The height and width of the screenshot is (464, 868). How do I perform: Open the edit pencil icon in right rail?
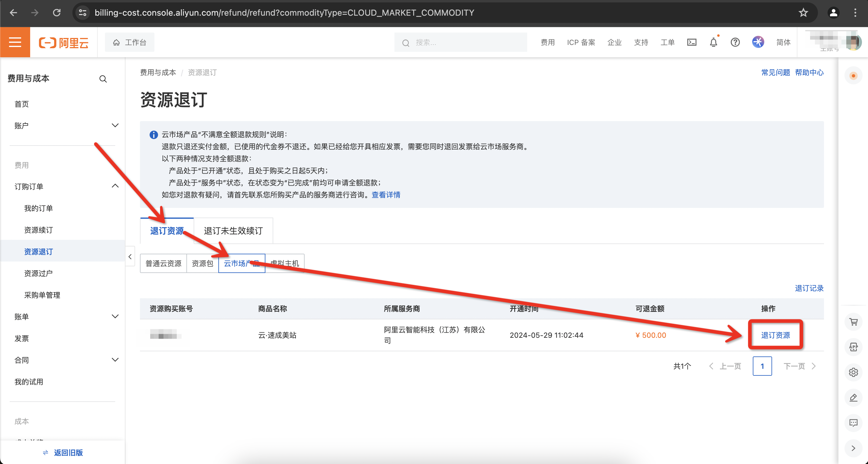(x=854, y=398)
